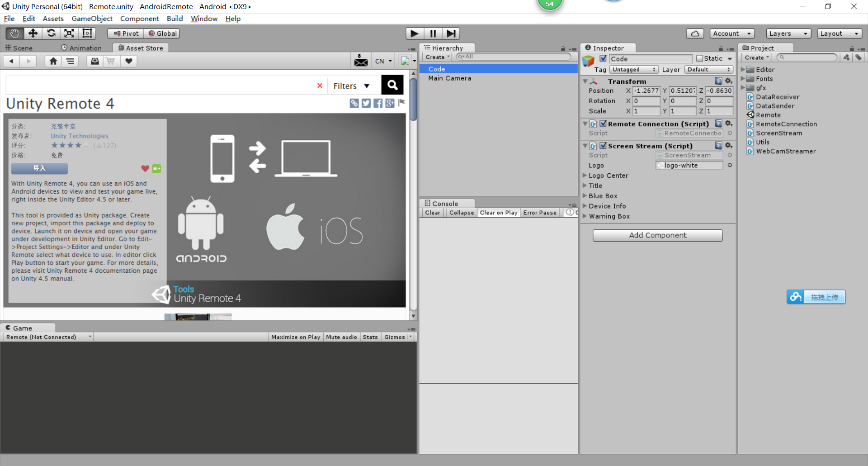This screenshot has height=466, width=868.
Task: Click the Hierarchy search field
Action: 514,57
